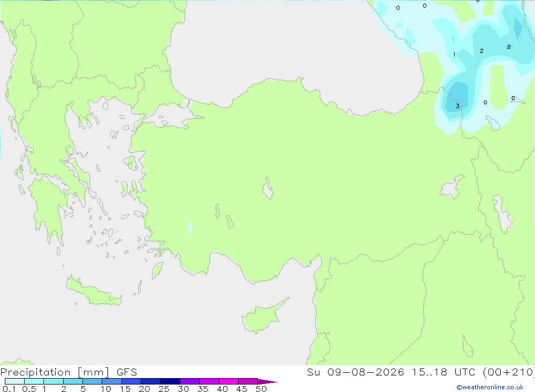This screenshot has width=535, height=392.
Task: Click the "15..18 UTC" time text
Action: (444, 372)
